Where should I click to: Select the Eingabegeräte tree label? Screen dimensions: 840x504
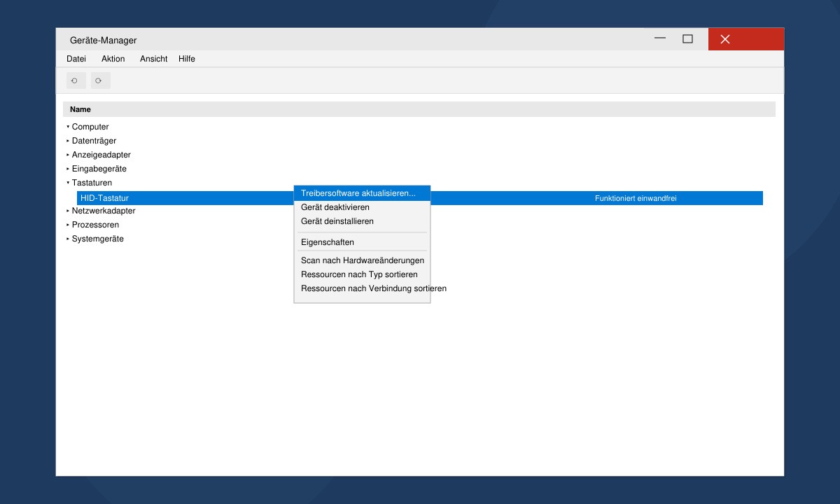(99, 169)
